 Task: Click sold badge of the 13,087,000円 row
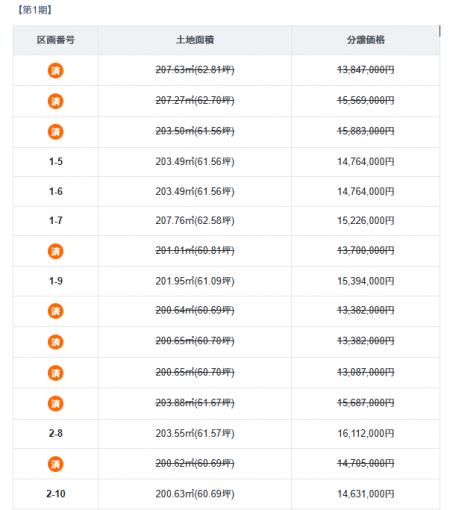tap(56, 373)
